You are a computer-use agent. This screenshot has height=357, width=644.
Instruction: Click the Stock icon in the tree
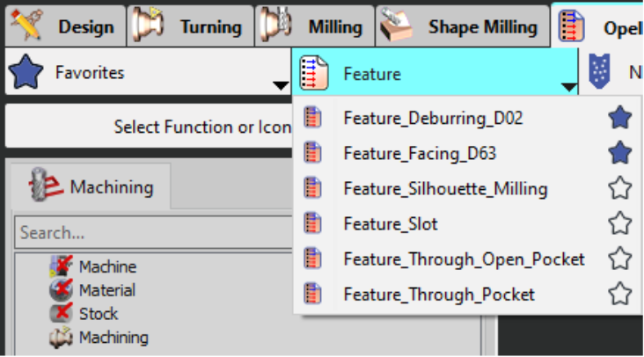61,313
